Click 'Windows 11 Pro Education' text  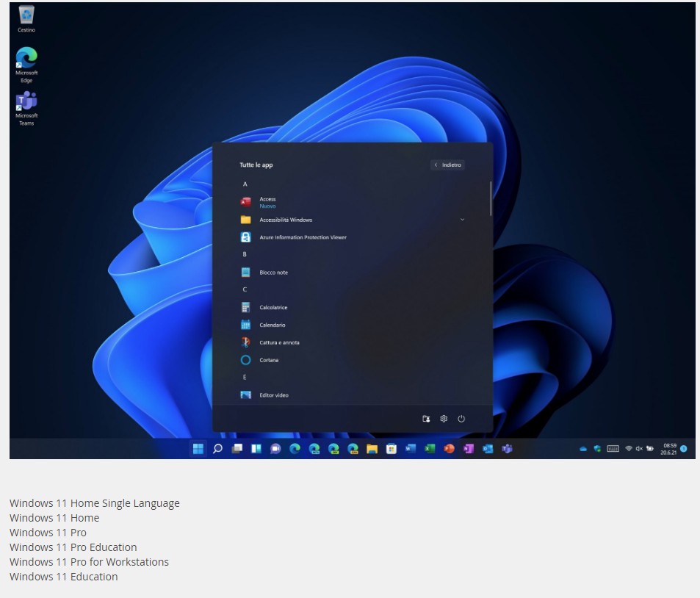[x=73, y=547]
